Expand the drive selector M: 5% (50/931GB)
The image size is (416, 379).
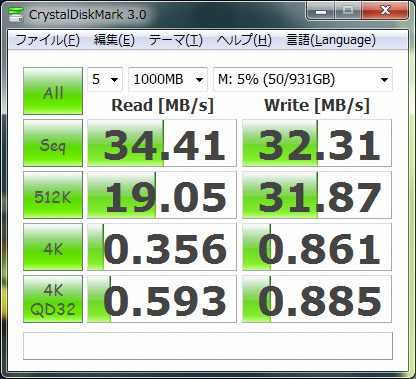[303, 79]
